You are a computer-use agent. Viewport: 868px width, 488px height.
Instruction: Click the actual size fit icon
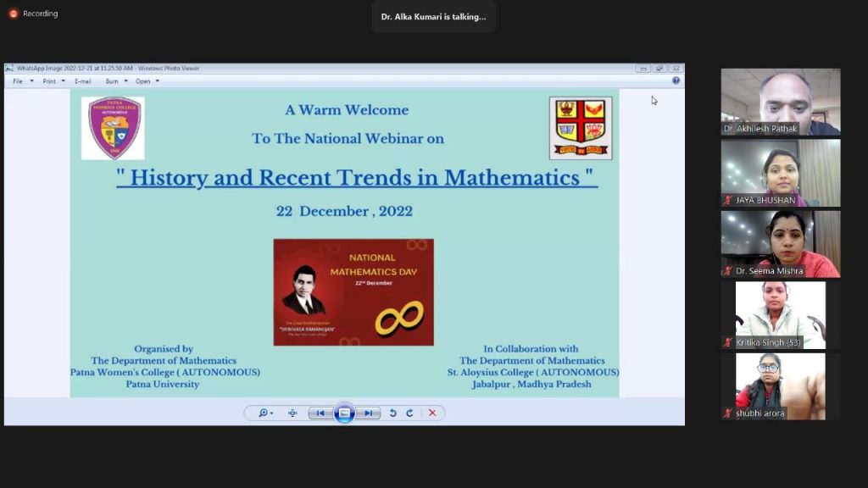(x=292, y=413)
